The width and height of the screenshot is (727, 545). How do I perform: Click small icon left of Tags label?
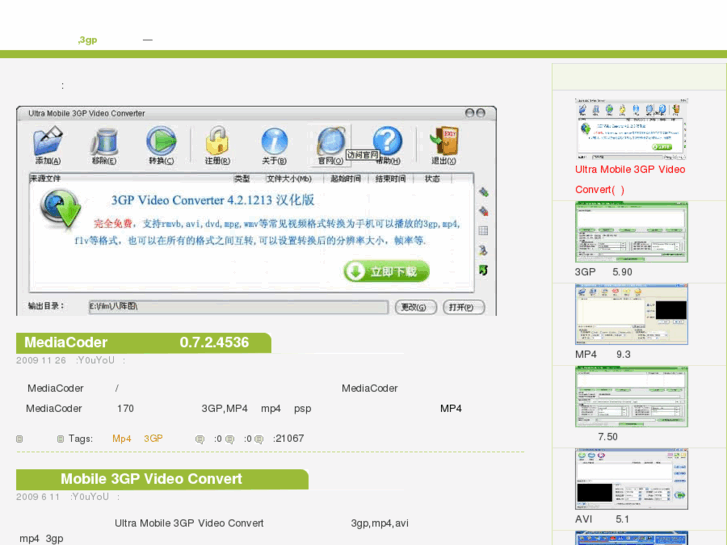click(60, 439)
